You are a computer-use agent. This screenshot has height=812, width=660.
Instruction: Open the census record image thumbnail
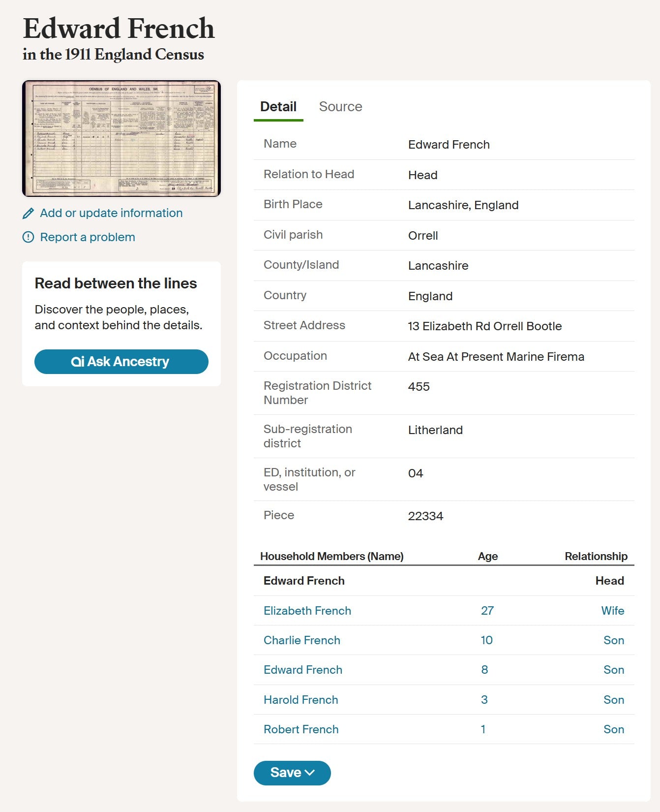pos(121,138)
